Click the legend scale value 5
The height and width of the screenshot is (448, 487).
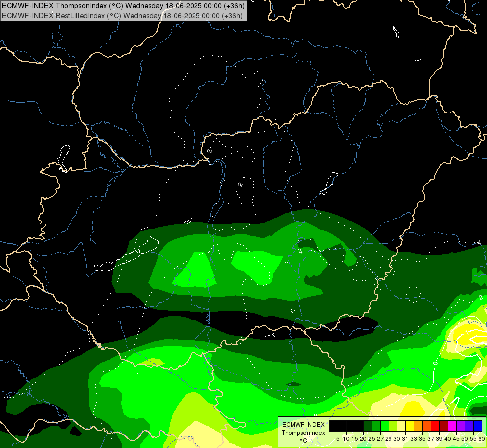pos(338,439)
